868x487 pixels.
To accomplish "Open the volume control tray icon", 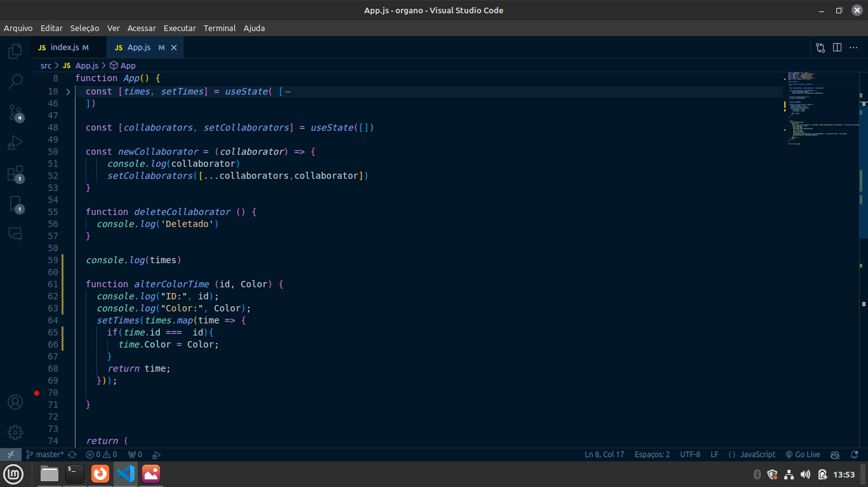I will point(805,474).
